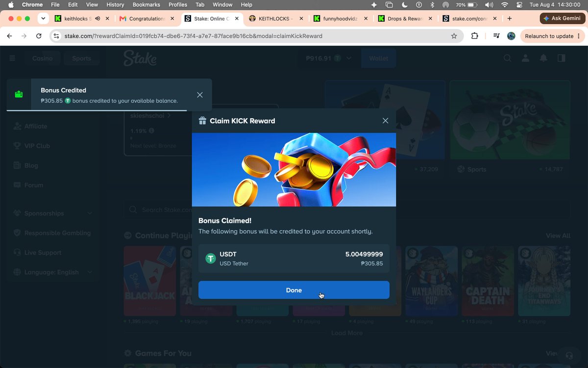Screen dimensions: 588x368
Task: Open the notifications bell icon
Action: [543, 58]
